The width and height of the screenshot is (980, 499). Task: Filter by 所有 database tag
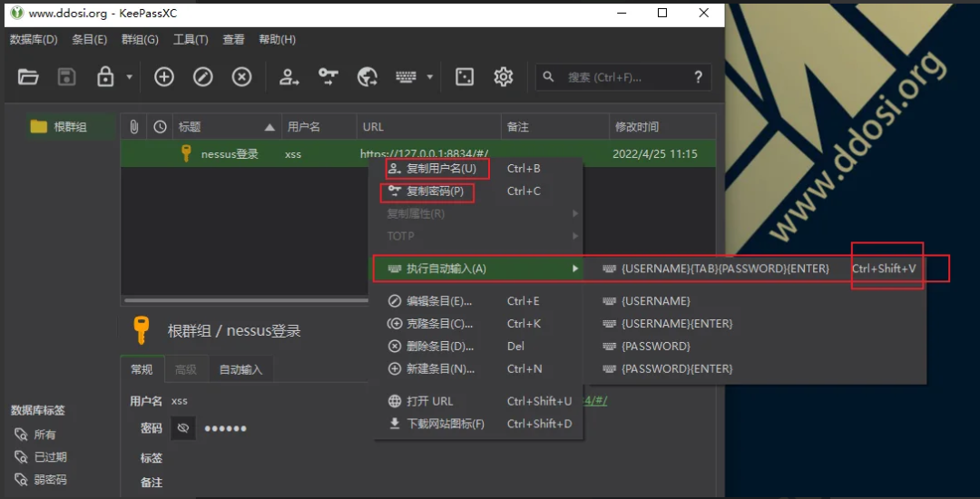[36, 435]
